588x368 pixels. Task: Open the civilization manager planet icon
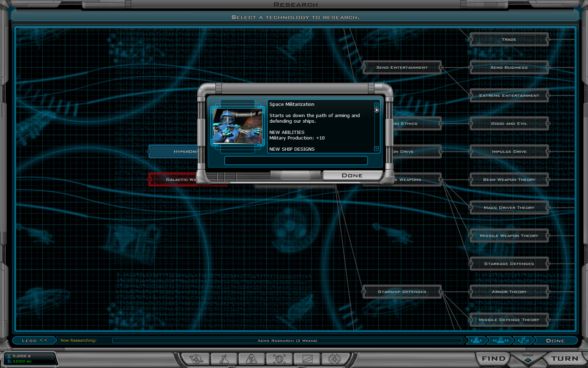(196, 359)
